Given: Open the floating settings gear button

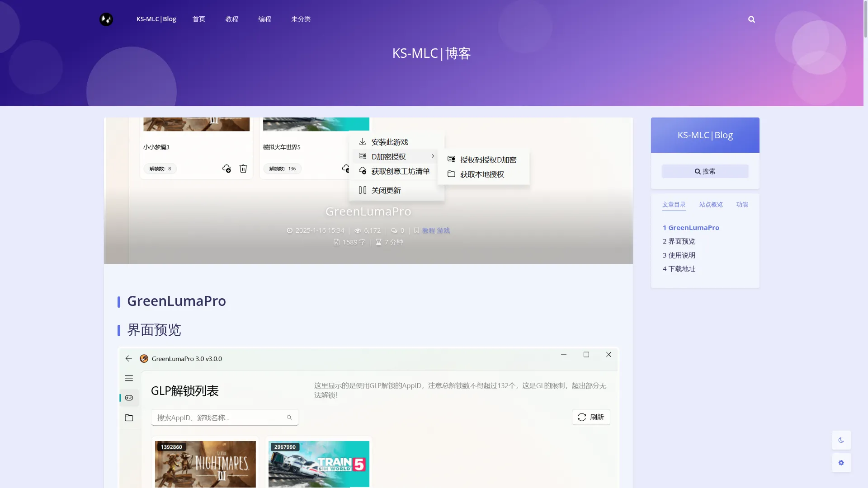Looking at the screenshot, I should pyautogui.click(x=841, y=463).
